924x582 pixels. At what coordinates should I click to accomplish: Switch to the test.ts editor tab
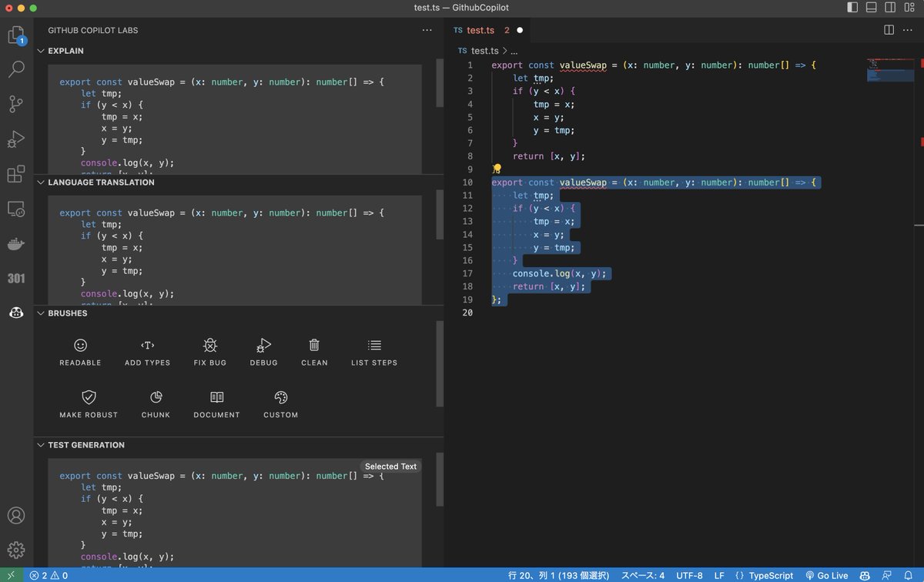(480, 30)
